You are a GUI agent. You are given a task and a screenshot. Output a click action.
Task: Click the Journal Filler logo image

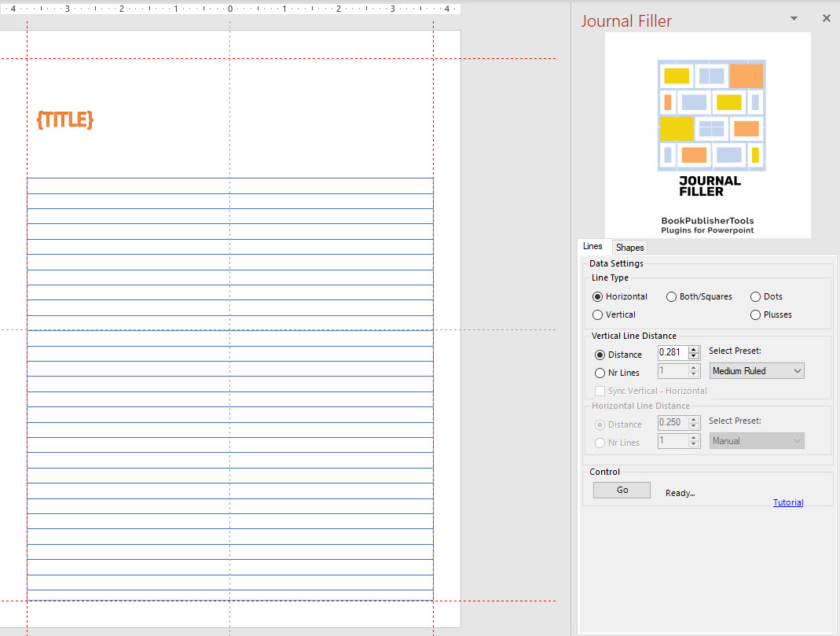pyautogui.click(x=707, y=134)
